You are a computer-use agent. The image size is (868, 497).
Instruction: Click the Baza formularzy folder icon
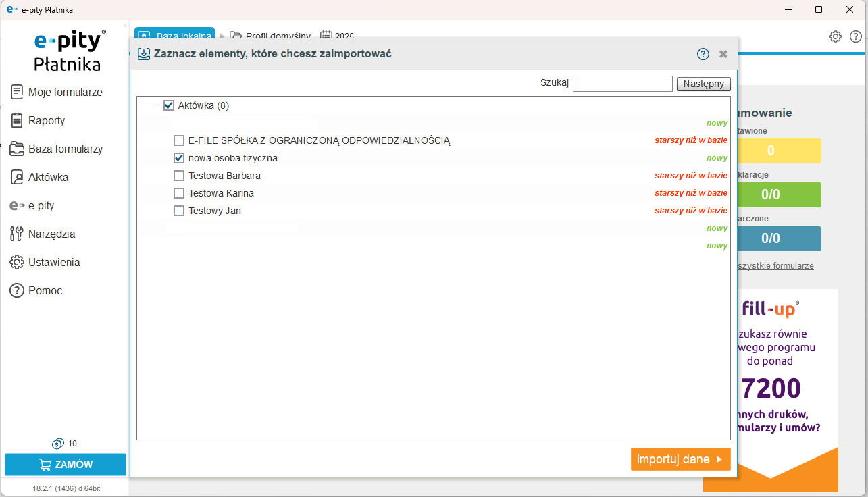pyautogui.click(x=17, y=149)
